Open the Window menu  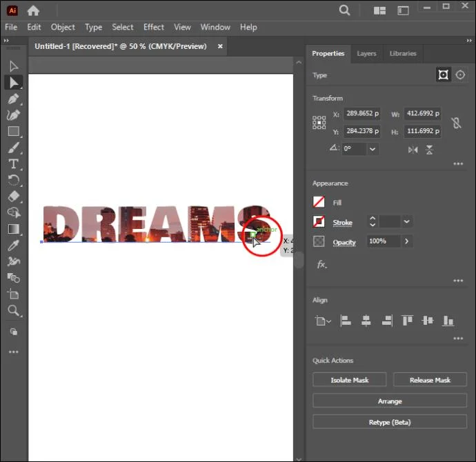click(215, 27)
